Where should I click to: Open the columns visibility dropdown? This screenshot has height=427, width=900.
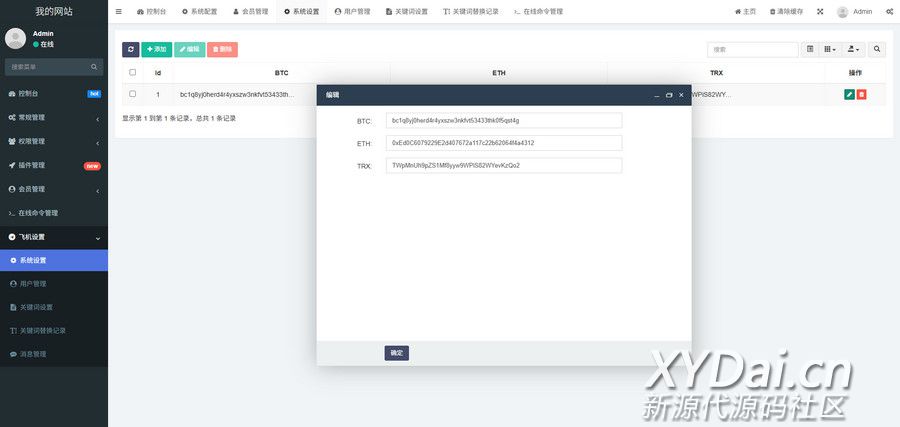click(831, 49)
